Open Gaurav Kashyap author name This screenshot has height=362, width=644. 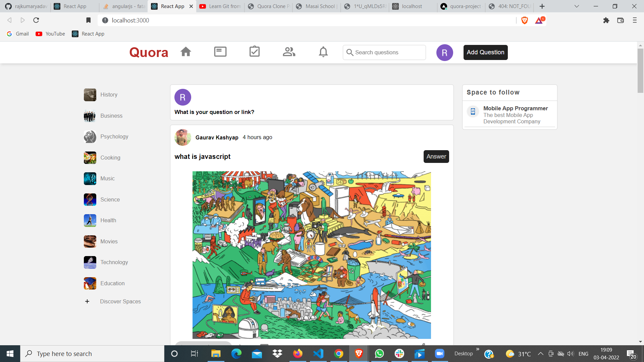[217, 137]
